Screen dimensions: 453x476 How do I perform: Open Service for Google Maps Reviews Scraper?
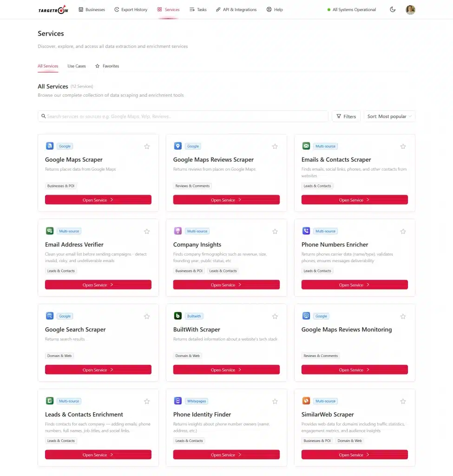coord(226,200)
